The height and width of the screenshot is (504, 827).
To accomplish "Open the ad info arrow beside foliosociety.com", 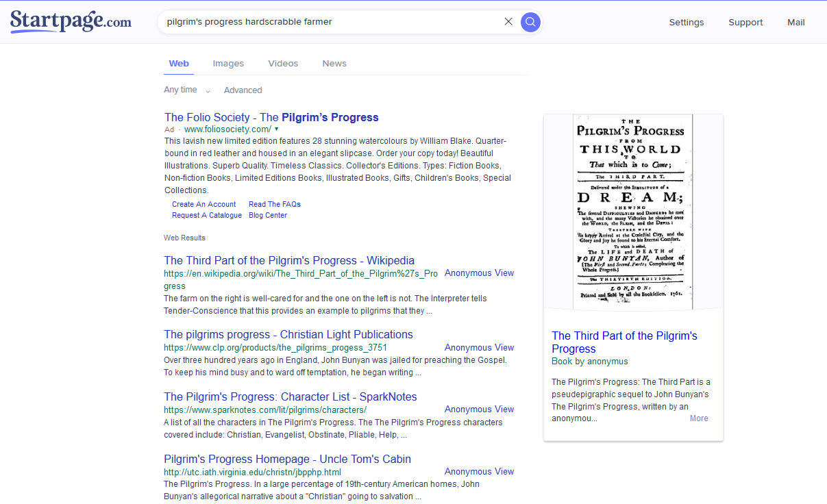I will click(277, 129).
